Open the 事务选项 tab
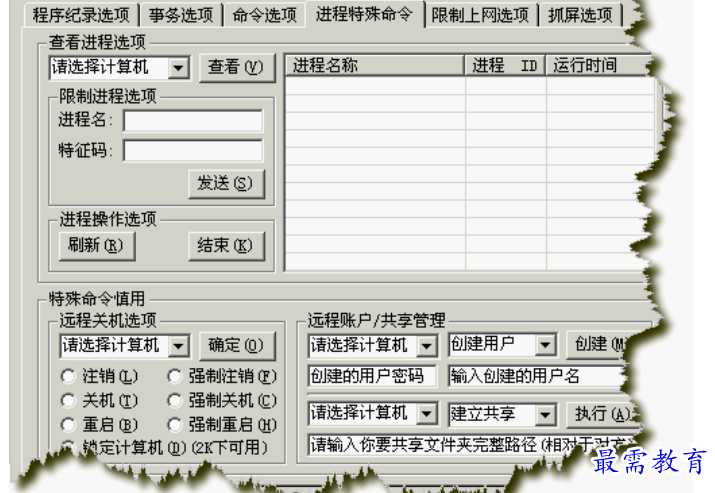 click(181, 15)
